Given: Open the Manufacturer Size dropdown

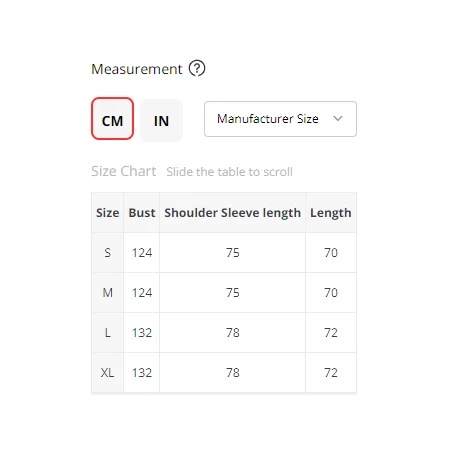Looking at the screenshot, I should click(x=280, y=119).
